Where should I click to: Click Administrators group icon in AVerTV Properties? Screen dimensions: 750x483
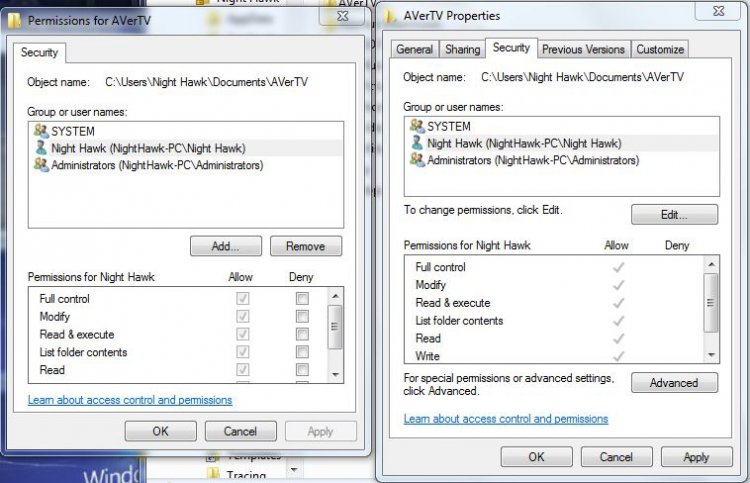pyautogui.click(x=417, y=160)
